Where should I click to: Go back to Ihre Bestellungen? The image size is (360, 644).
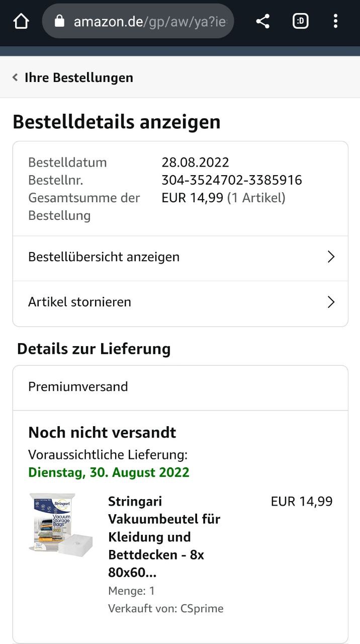click(x=79, y=77)
